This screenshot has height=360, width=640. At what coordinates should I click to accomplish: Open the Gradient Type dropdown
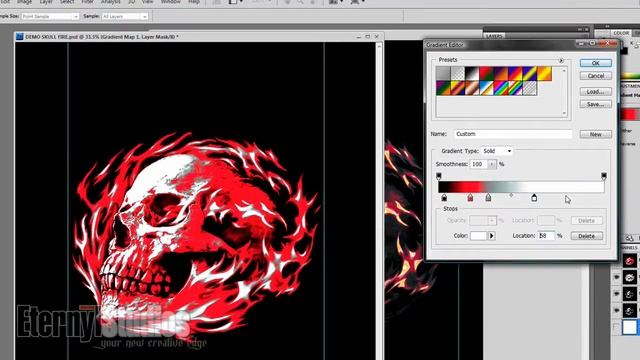tap(497, 151)
